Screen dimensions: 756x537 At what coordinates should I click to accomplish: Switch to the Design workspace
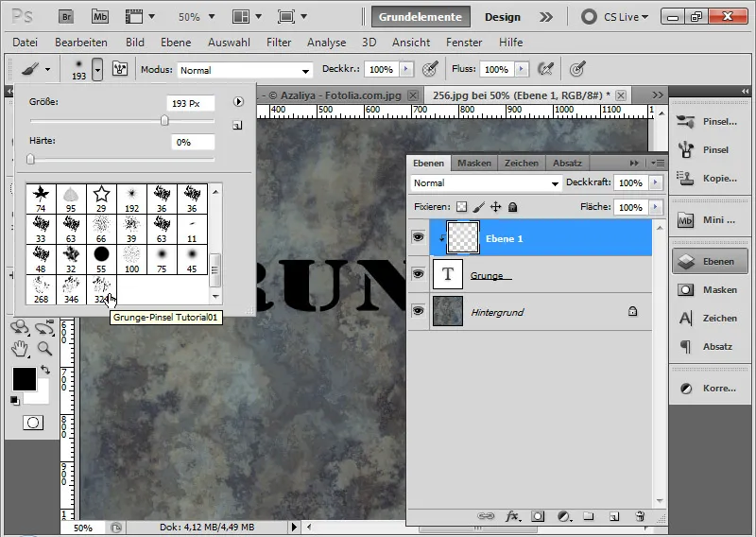point(503,17)
